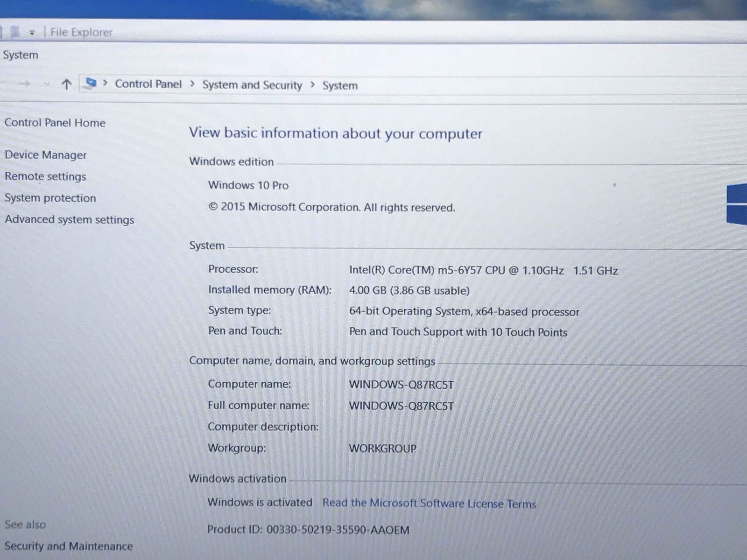Select Full computer name value 'WINDOWS-Q87RC5T'

[x=402, y=406]
